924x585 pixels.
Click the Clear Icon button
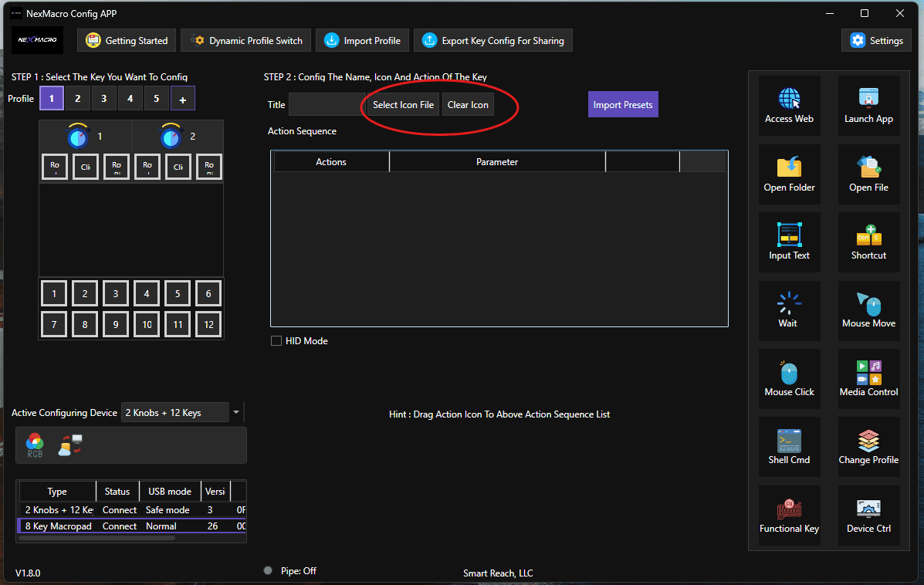[x=468, y=104]
